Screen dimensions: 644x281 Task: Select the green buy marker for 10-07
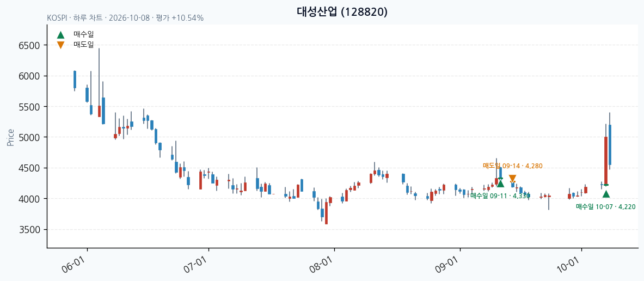[x=606, y=194]
